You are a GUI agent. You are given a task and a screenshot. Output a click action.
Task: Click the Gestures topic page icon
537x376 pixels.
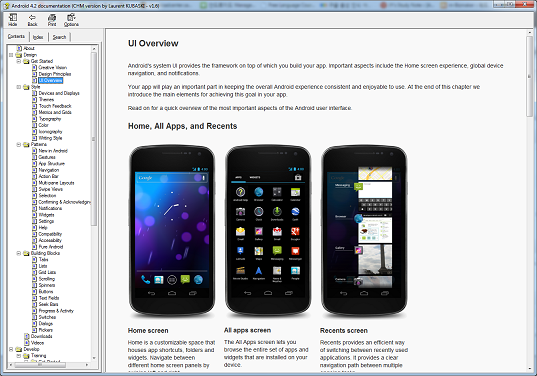click(34, 157)
